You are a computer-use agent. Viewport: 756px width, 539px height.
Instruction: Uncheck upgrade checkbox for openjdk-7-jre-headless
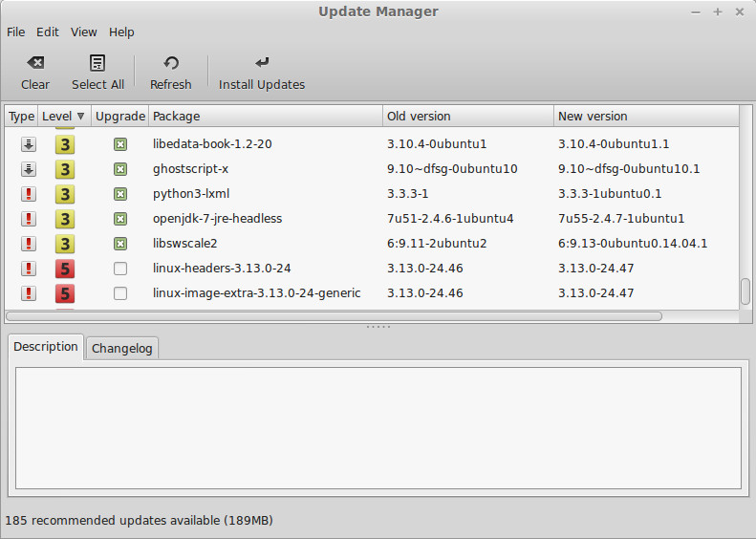(120, 219)
